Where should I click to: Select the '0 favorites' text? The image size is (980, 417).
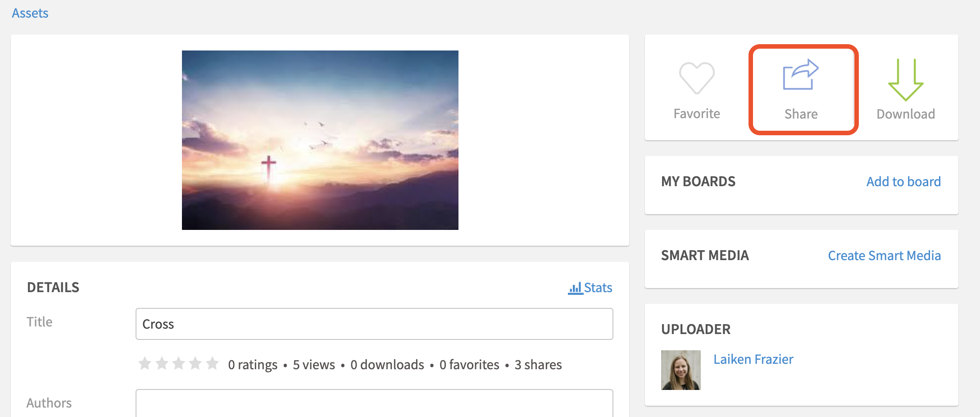click(469, 365)
